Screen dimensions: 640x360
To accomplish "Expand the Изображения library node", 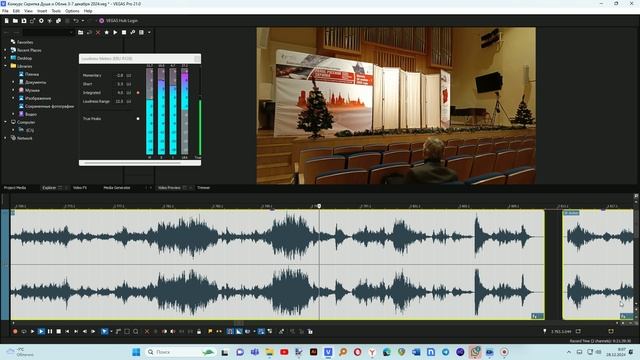I will coord(13,98).
